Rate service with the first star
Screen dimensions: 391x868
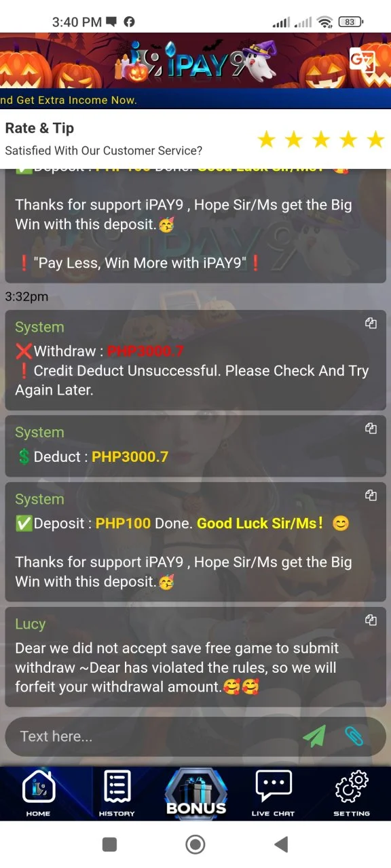tap(266, 140)
